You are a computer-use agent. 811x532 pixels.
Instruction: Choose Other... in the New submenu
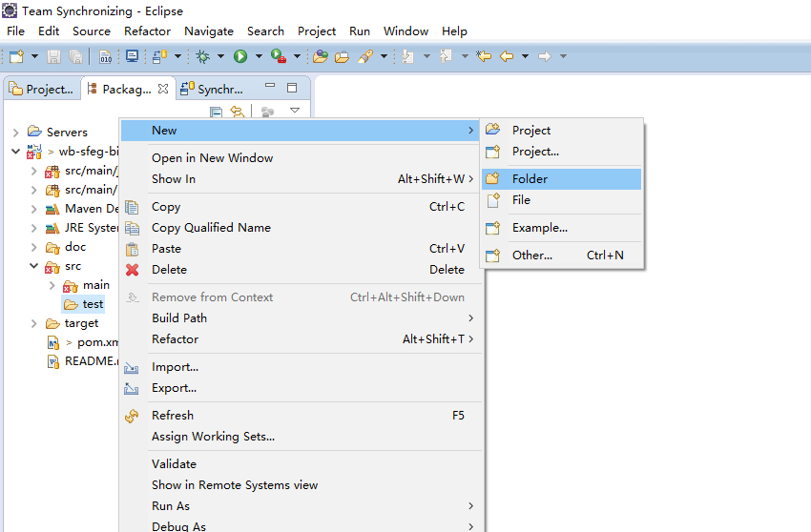(561, 256)
